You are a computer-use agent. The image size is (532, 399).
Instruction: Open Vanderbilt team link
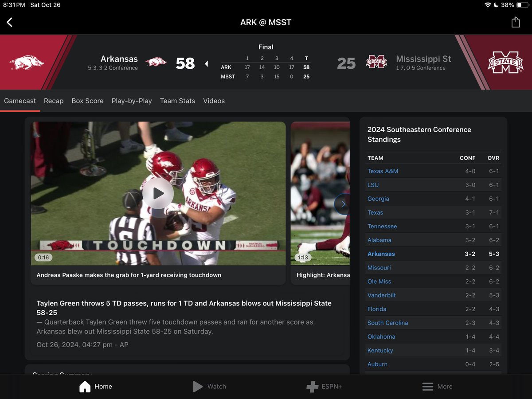click(x=382, y=295)
